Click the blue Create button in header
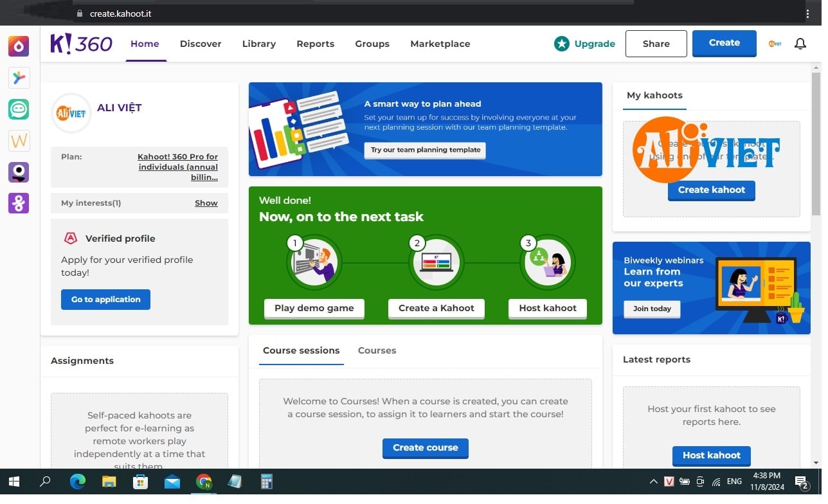The image size is (828, 504). 724,43
